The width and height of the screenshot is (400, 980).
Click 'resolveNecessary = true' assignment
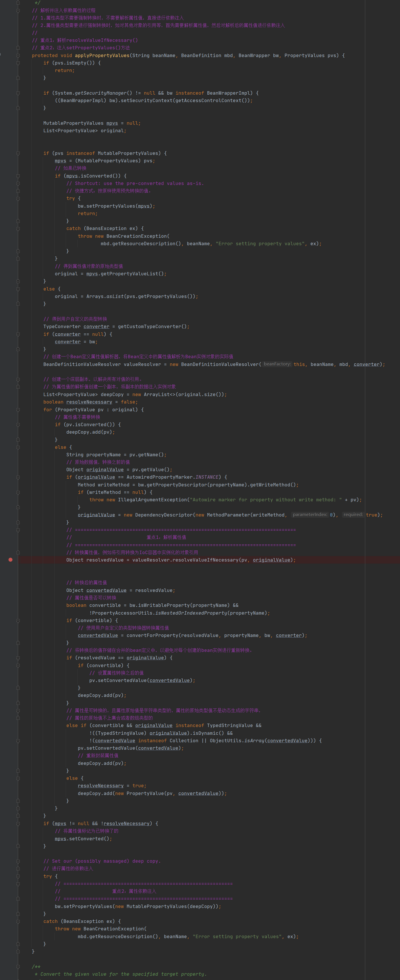[x=112, y=786]
